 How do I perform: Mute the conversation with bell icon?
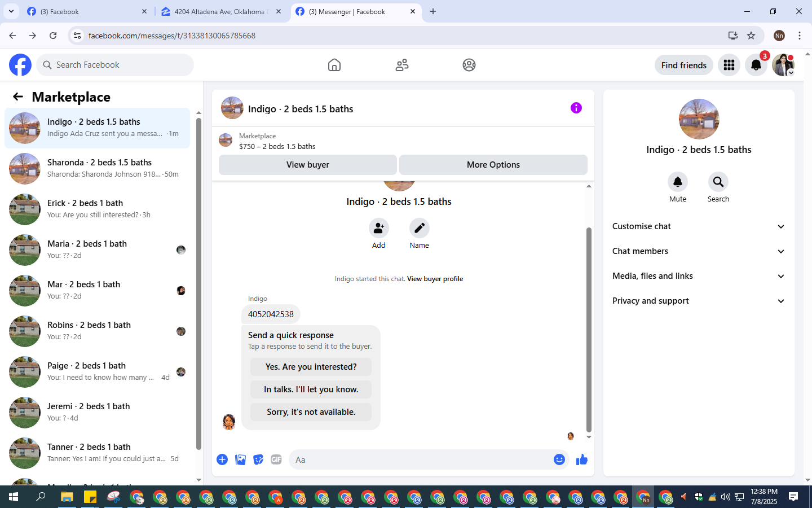pos(678,182)
